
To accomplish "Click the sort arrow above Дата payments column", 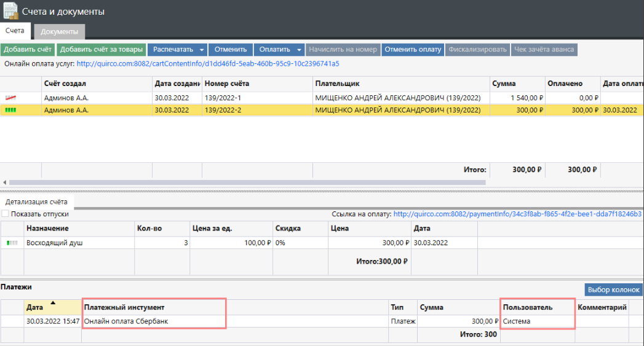I will point(52,302).
